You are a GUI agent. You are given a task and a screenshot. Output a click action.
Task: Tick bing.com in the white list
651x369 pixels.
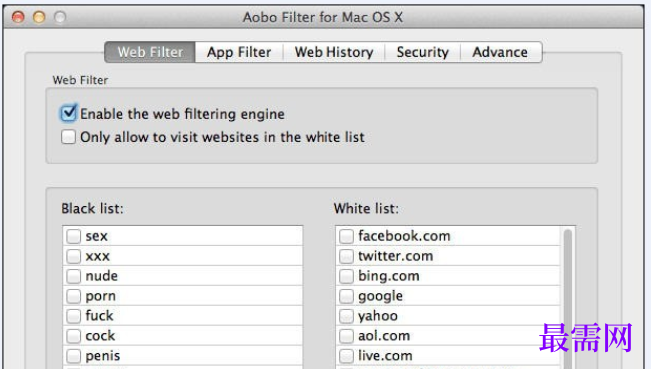click(346, 276)
